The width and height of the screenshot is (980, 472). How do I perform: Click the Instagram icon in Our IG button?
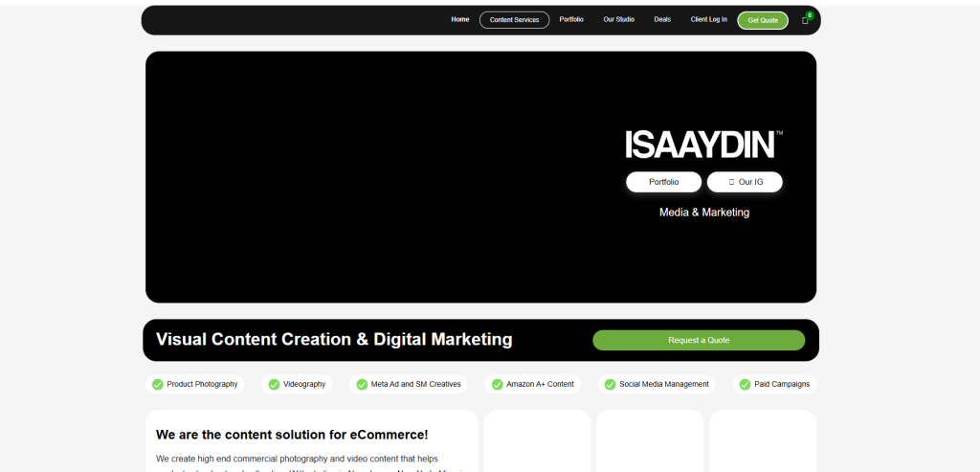pos(732,182)
